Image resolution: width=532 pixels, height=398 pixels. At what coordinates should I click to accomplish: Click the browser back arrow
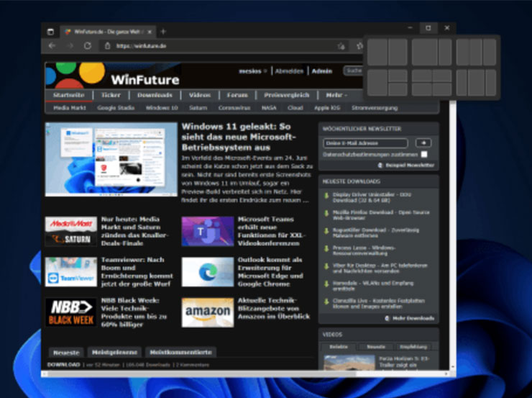(x=51, y=45)
